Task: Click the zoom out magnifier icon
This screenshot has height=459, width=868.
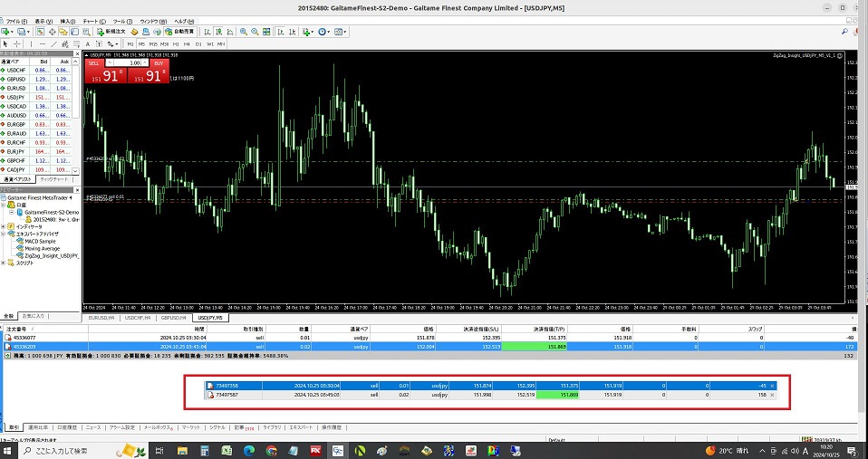Action: (x=255, y=32)
